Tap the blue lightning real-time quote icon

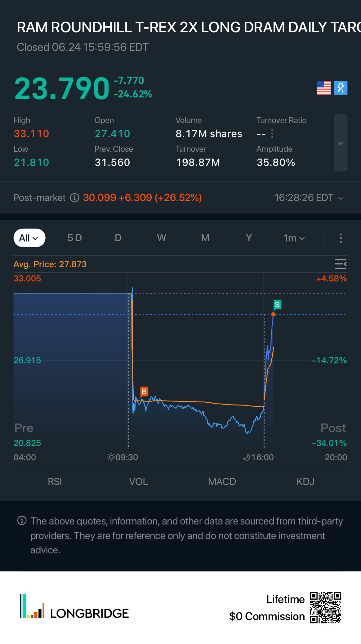point(341,88)
